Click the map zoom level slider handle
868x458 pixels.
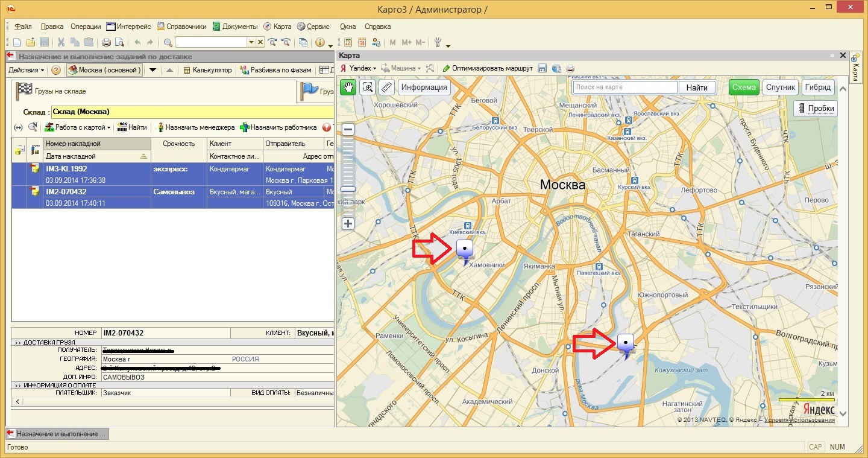point(348,189)
